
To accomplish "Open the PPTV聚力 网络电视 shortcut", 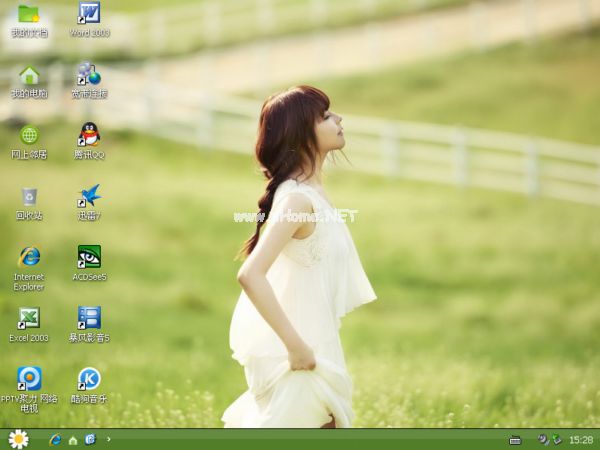I will [29, 378].
